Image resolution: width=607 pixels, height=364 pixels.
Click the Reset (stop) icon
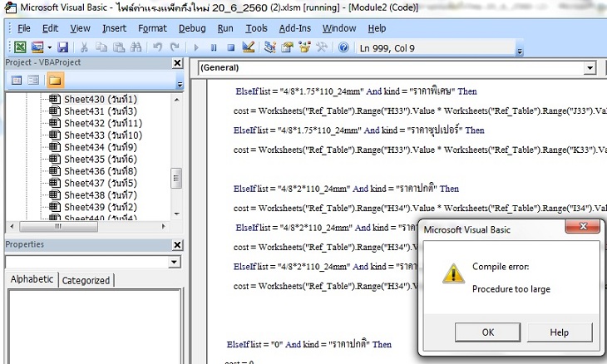point(230,47)
